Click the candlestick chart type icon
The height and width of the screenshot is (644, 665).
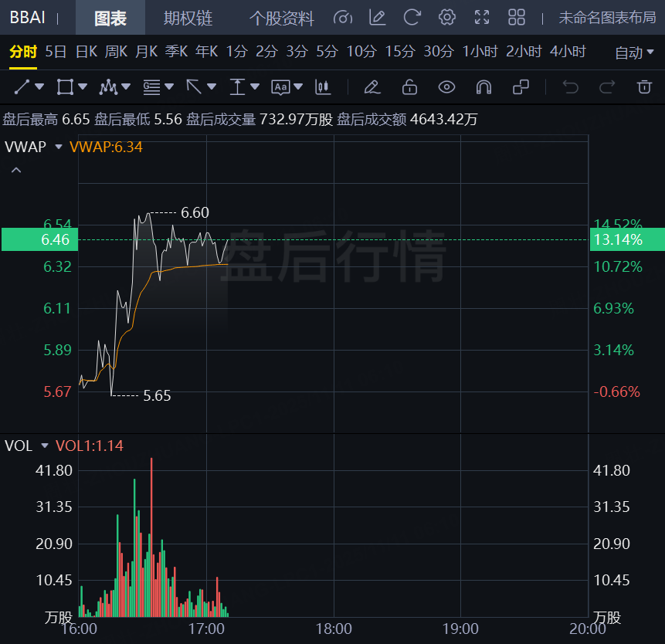click(324, 86)
